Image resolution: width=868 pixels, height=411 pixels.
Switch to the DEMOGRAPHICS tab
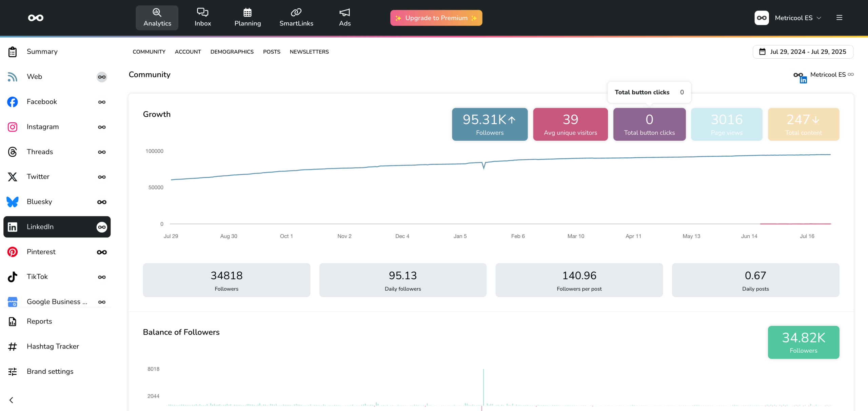tap(232, 52)
